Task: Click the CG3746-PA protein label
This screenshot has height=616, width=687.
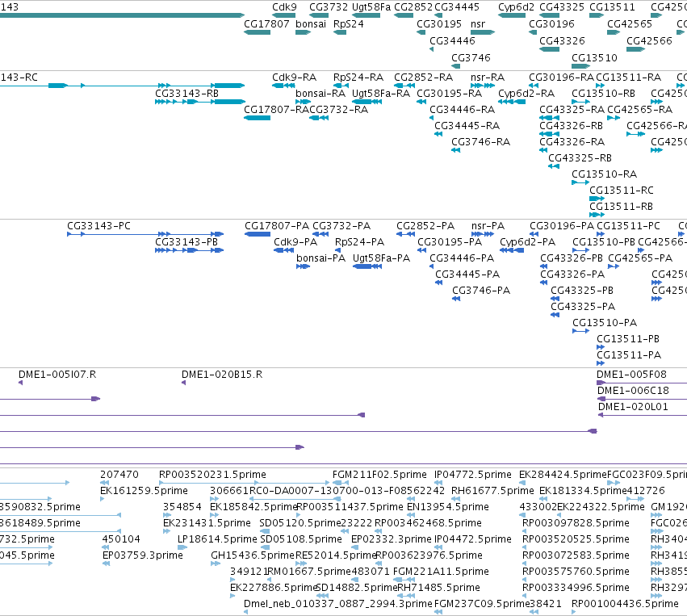Action: tap(481, 291)
